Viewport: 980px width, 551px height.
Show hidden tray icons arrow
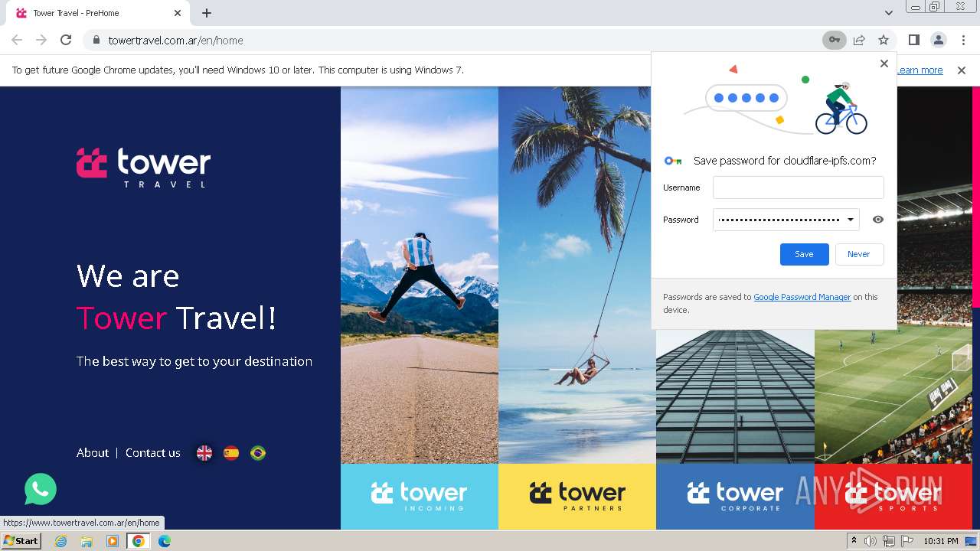point(854,541)
